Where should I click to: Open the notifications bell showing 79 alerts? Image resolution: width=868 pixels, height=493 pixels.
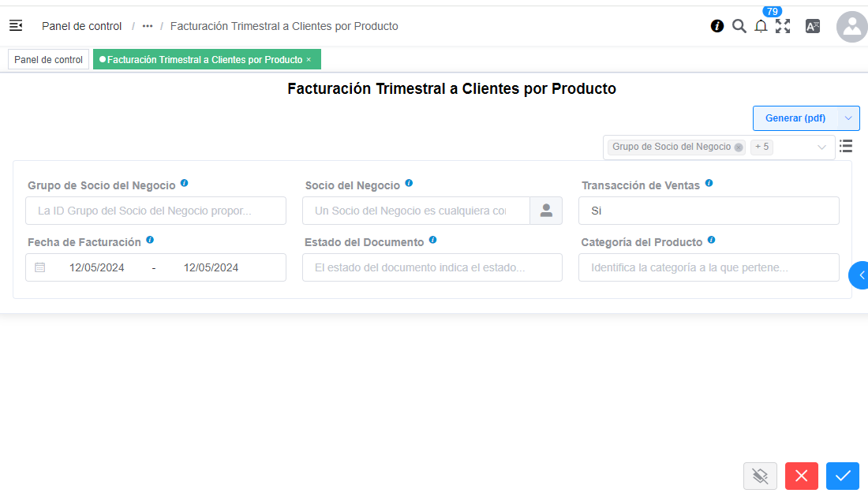point(760,26)
